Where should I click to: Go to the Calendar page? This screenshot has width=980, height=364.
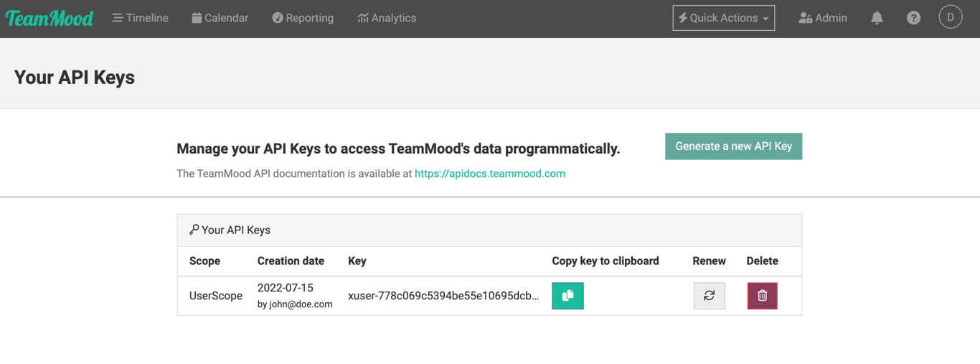(220, 18)
